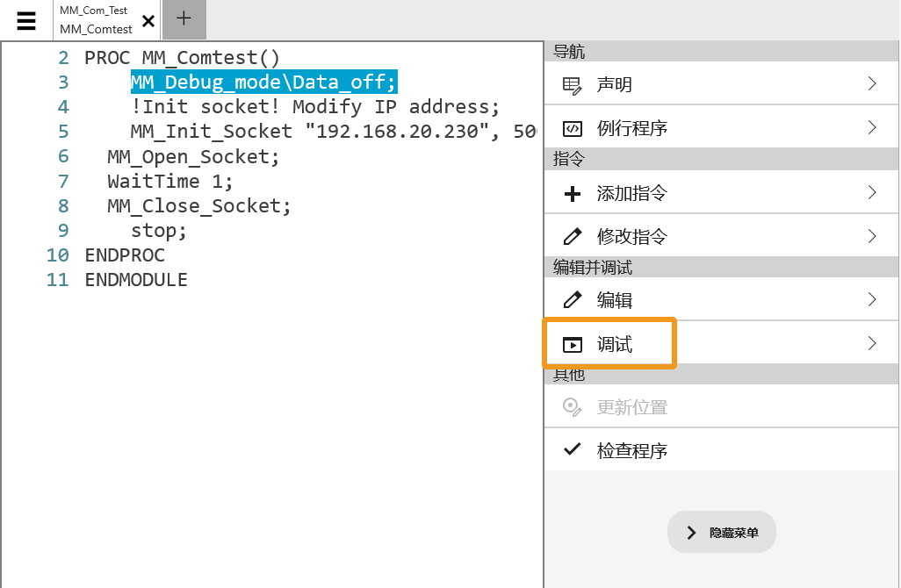Select the highlighted MM_Debug_mode\Data_off line
This screenshot has height=588, width=901.
click(263, 82)
